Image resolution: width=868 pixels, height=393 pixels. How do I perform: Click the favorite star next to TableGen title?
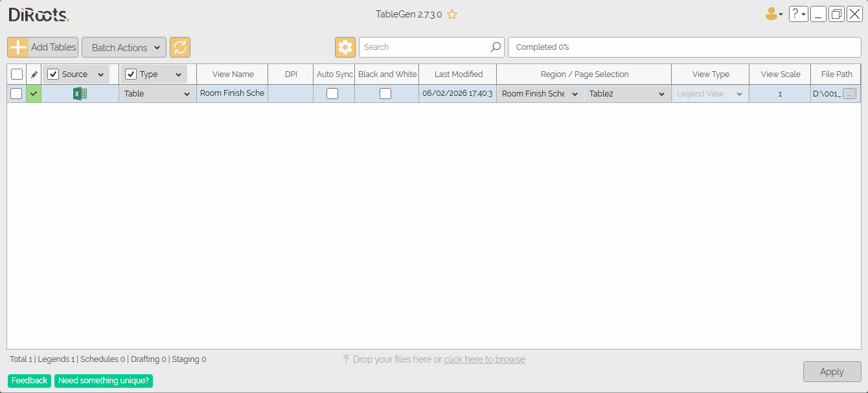coord(452,14)
